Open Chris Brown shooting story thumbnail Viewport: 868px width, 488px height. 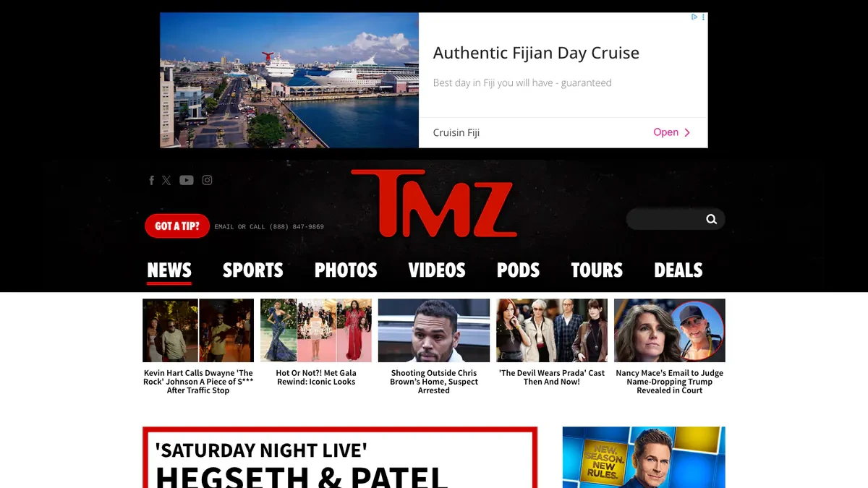coord(434,330)
